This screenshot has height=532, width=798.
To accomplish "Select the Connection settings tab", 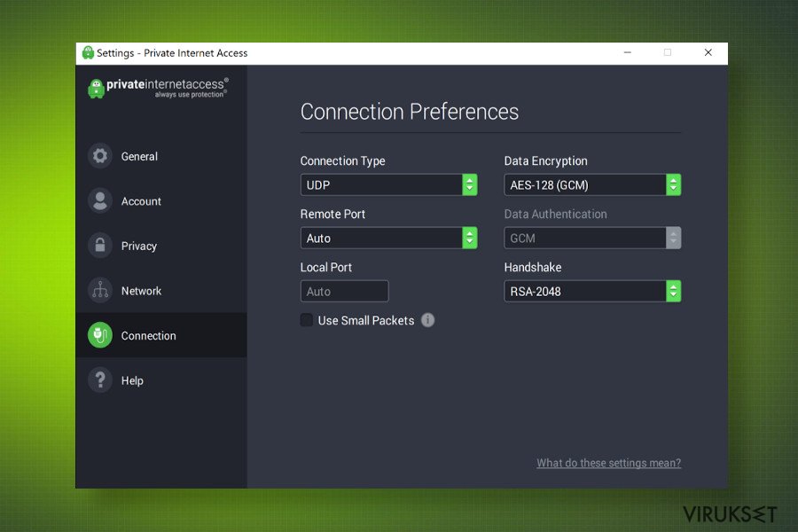I will tap(161, 335).
